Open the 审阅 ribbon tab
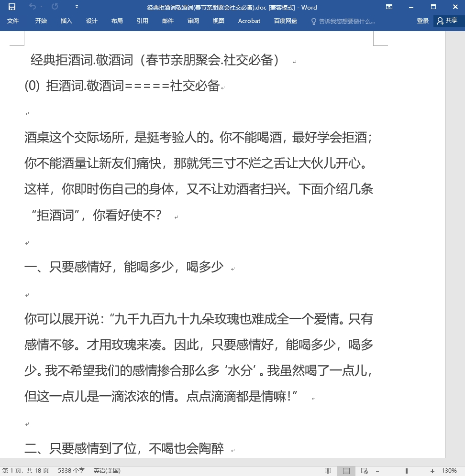 coord(193,21)
